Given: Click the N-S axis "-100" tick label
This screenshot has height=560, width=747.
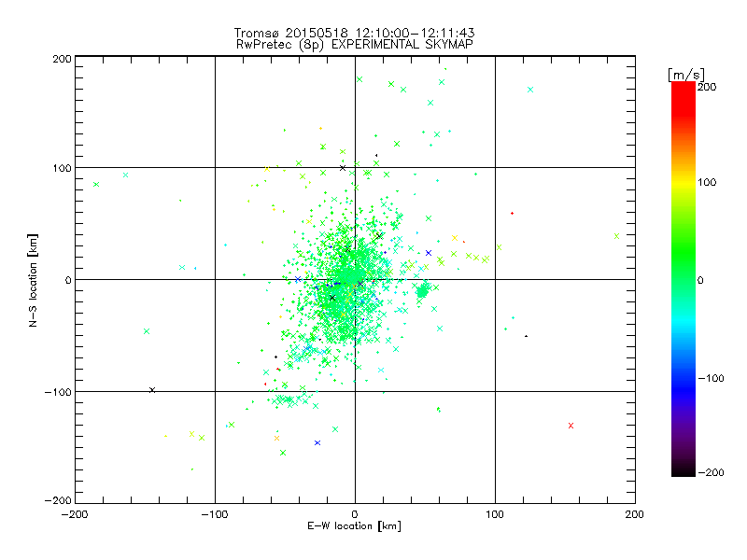Looking at the screenshot, I should pyautogui.click(x=58, y=392).
